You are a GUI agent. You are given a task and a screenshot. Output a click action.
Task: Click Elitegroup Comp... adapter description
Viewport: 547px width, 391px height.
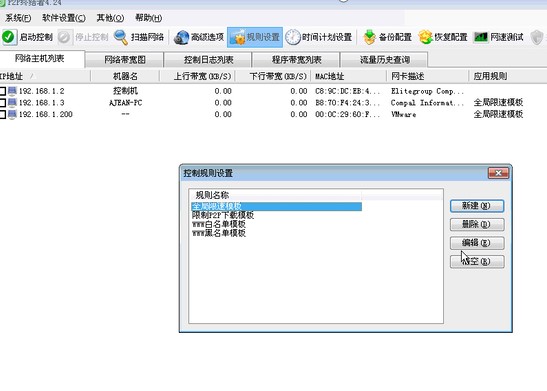(x=427, y=91)
